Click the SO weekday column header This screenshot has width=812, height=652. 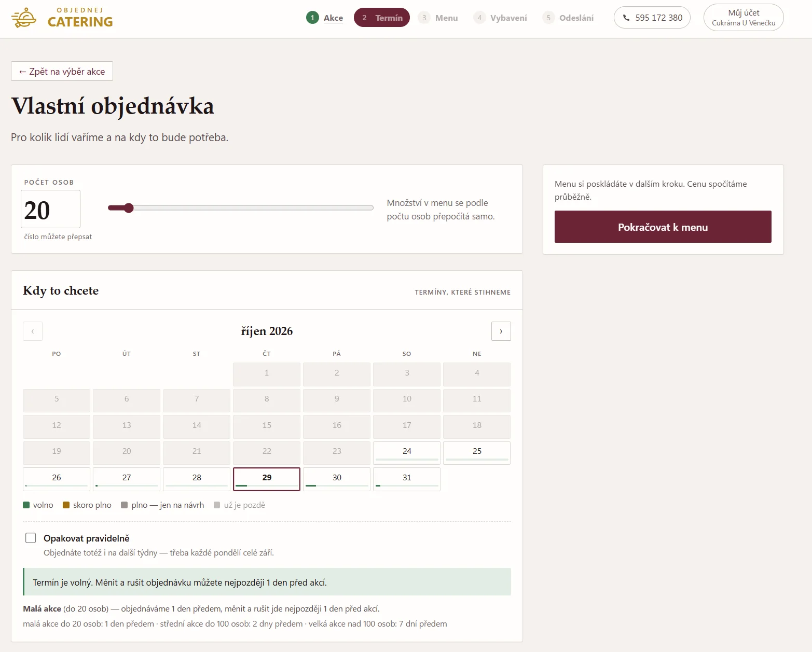click(x=407, y=354)
